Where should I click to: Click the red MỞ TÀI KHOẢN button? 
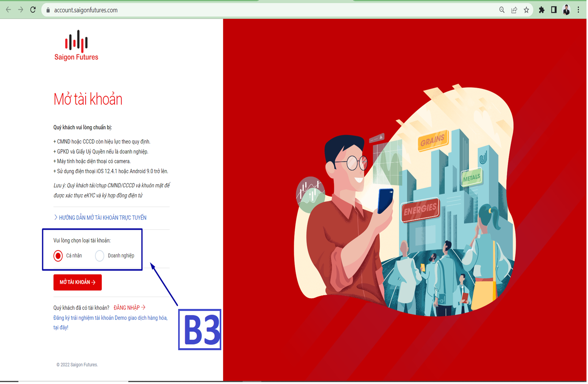tap(78, 282)
